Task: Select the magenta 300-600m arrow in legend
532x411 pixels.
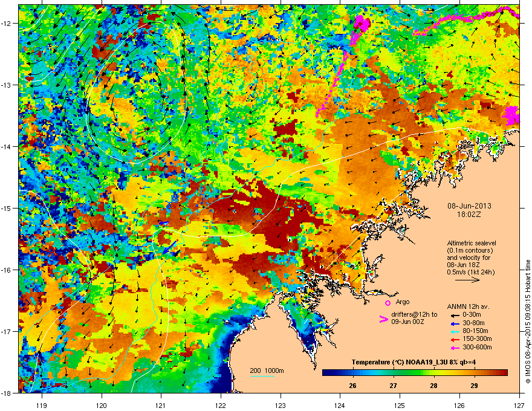Action: pos(454,348)
